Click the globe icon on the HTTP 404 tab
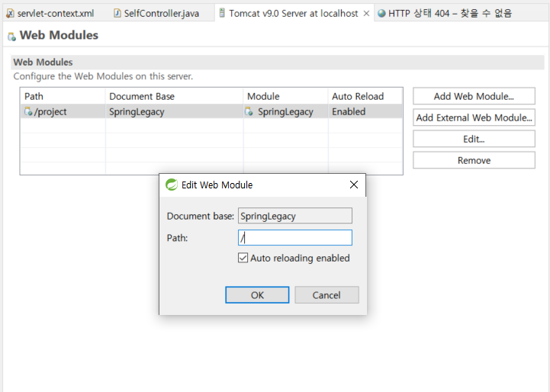The image size is (550, 392). (381, 13)
